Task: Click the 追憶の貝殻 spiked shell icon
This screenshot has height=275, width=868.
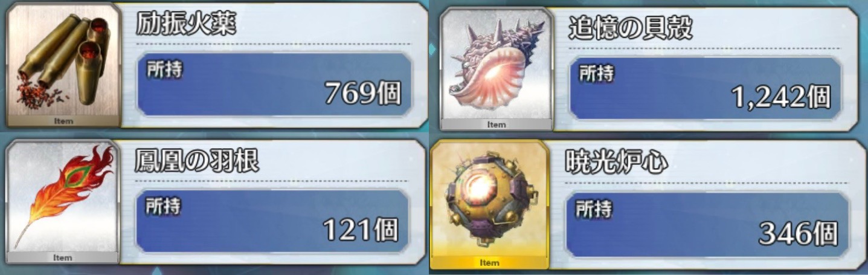Action: [x=497, y=64]
